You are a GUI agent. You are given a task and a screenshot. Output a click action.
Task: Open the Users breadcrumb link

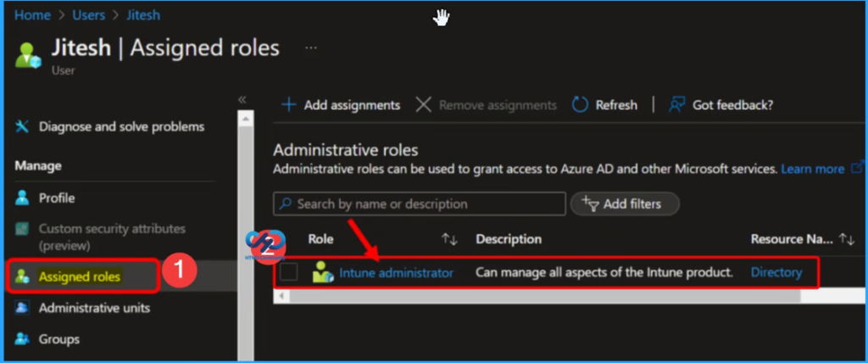click(88, 15)
